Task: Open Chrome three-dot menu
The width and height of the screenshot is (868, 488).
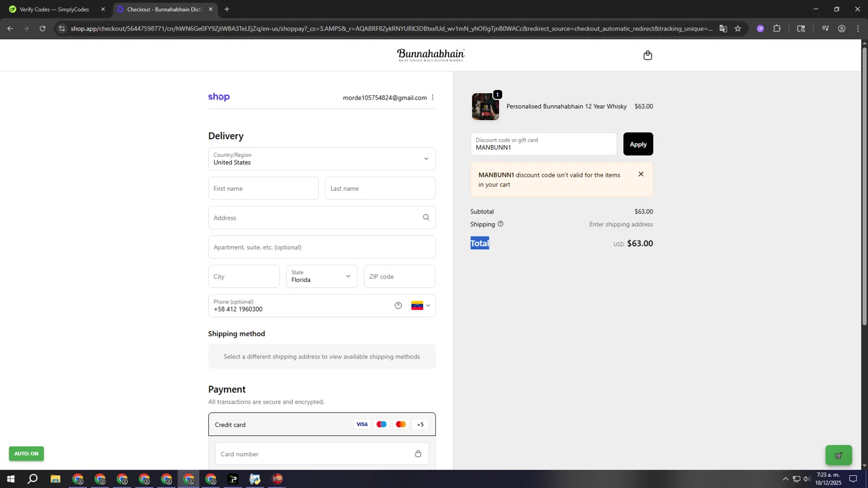Action: point(858,28)
